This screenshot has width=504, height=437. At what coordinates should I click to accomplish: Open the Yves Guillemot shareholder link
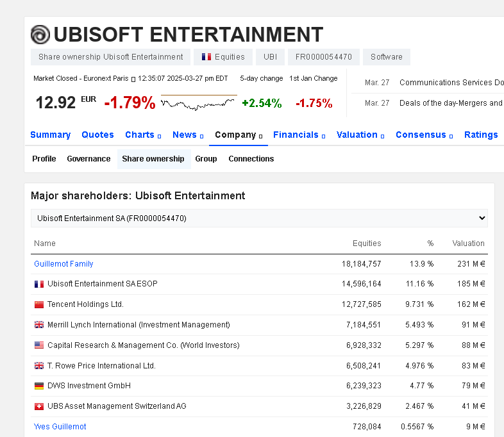(60, 427)
